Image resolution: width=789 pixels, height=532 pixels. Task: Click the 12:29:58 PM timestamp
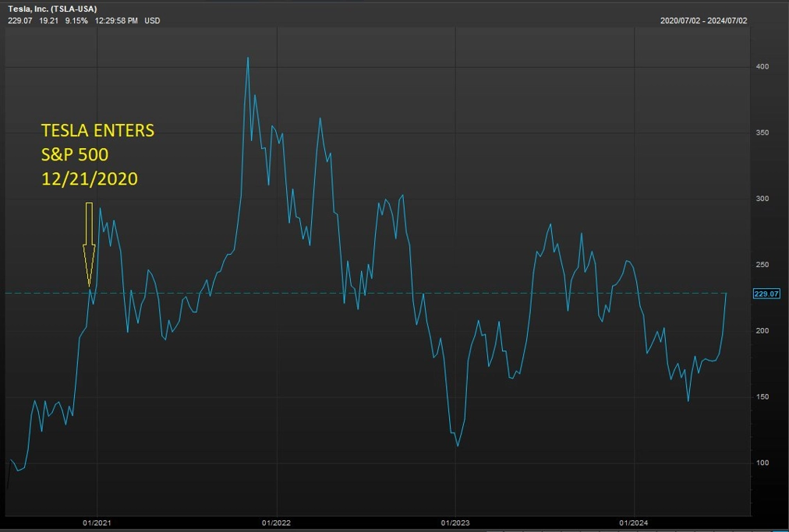(x=116, y=20)
